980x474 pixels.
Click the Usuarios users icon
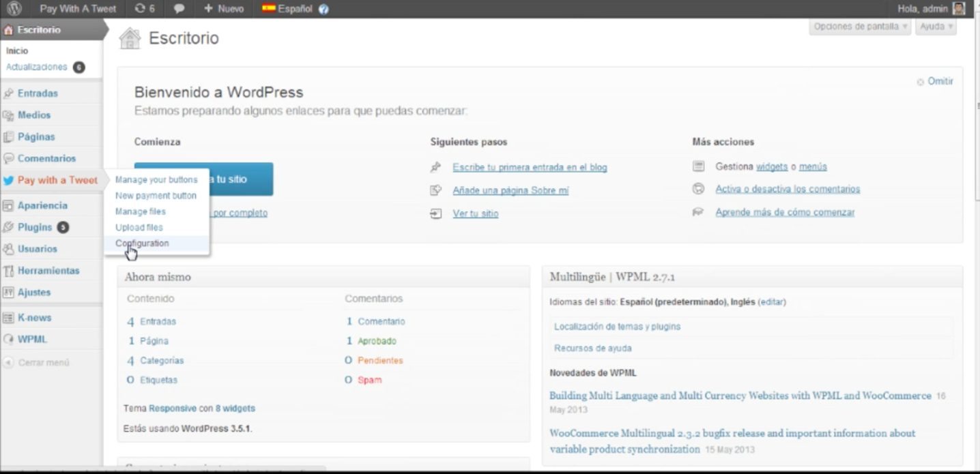(x=9, y=249)
